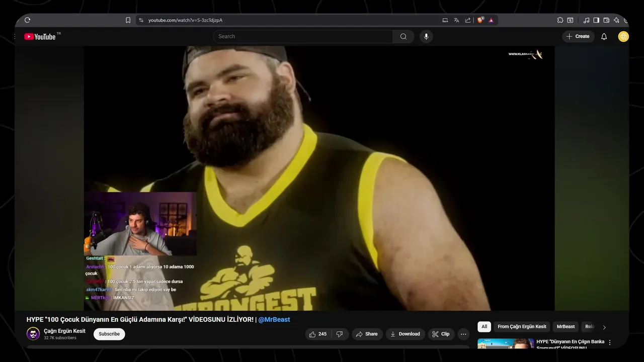
Task: Open the Brave Rewards triangle icon
Action: click(x=491, y=20)
